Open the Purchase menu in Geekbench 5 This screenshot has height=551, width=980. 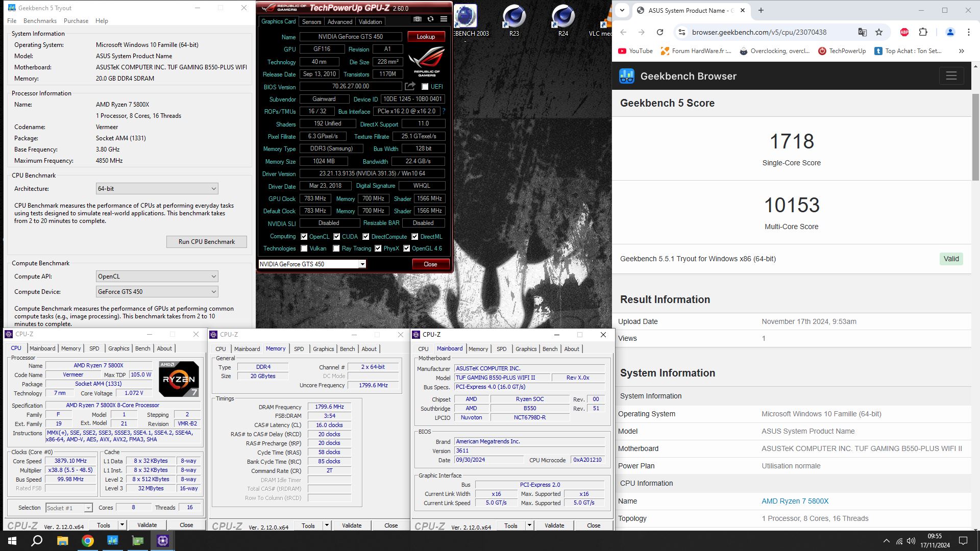[x=76, y=21]
